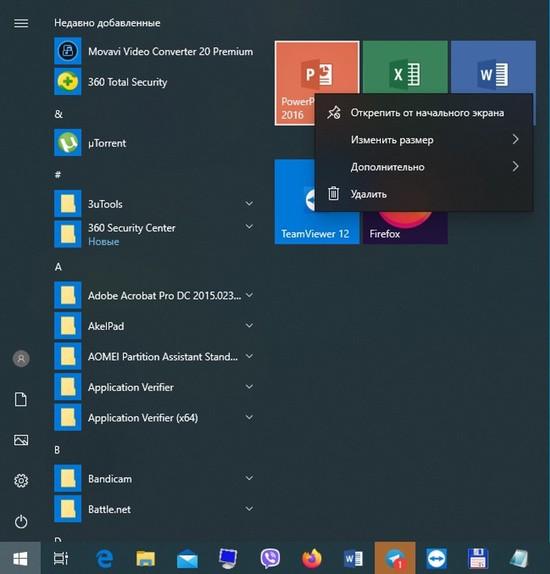Open TeamViewer from the taskbar
The image size is (550, 574).
coord(436,559)
